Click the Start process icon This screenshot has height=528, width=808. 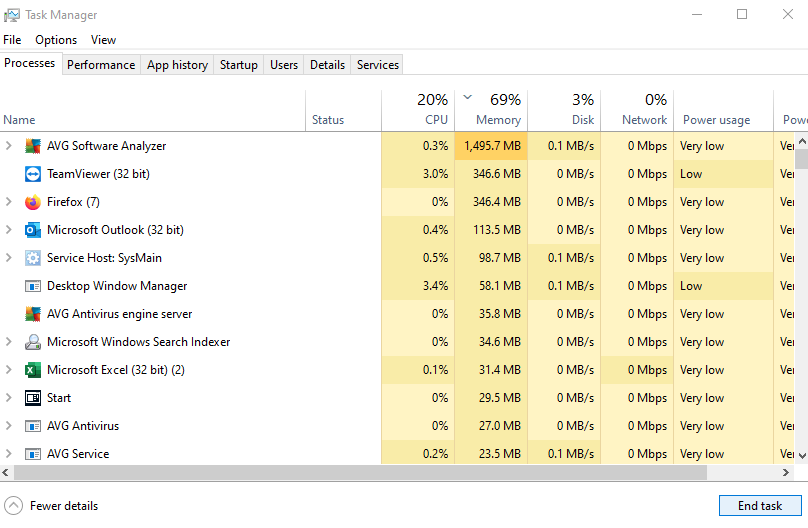tap(32, 398)
